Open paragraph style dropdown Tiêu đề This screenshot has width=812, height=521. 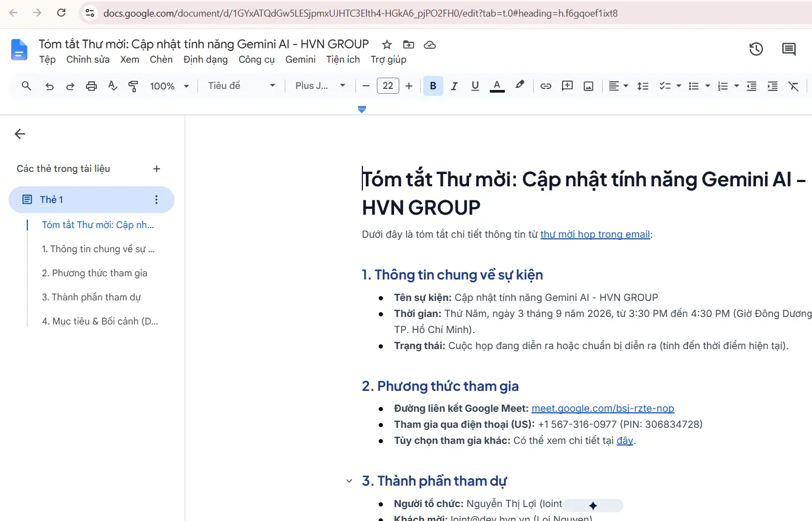click(241, 86)
